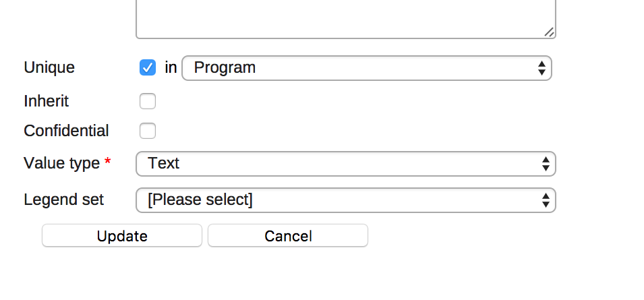
Task: Click the Legend set label text
Action: pyautogui.click(x=63, y=200)
